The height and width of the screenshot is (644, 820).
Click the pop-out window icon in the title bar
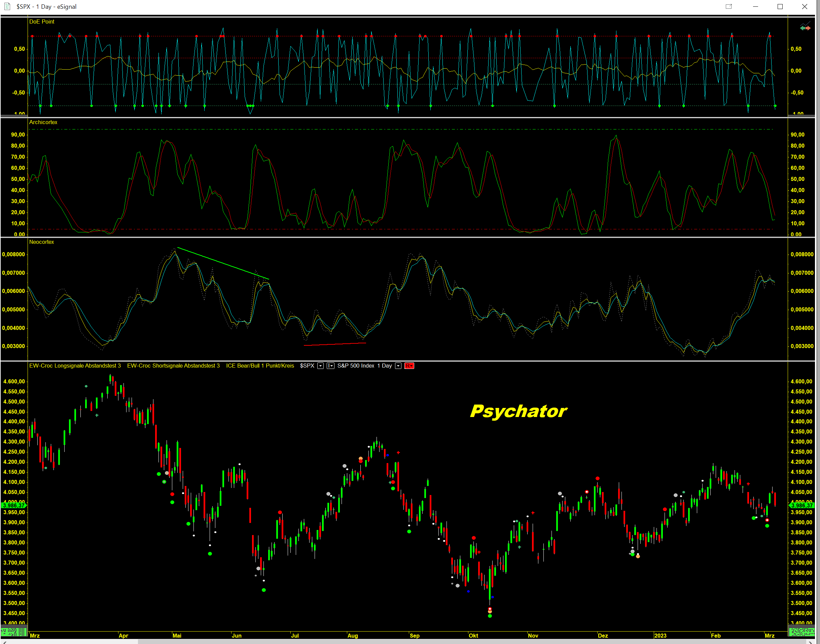click(x=729, y=6)
